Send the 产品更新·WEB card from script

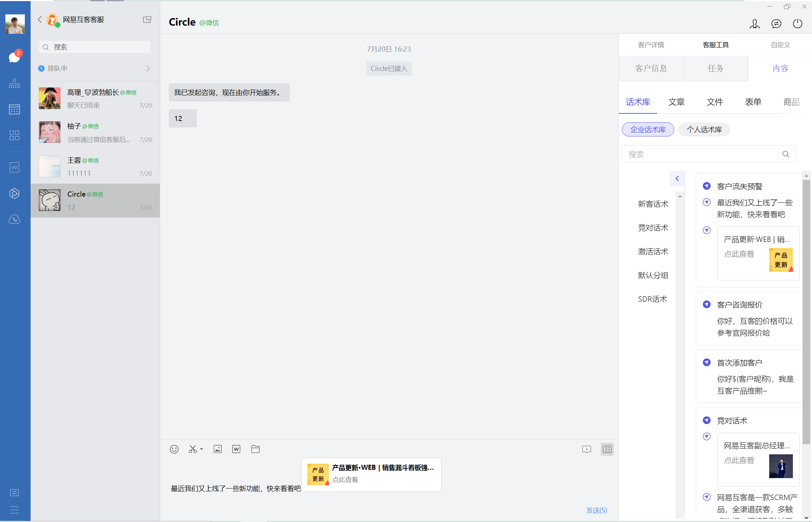pos(707,230)
